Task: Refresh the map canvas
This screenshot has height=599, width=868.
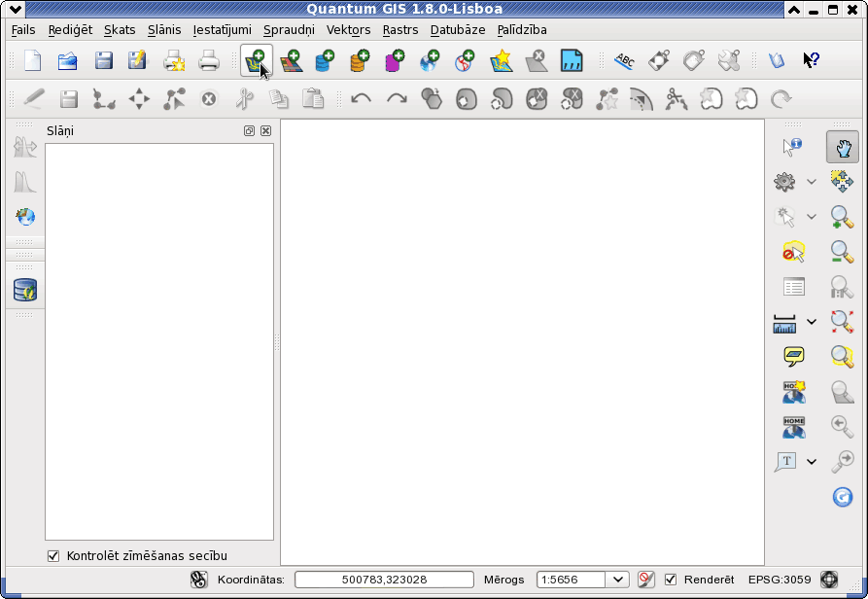Action: [842, 497]
